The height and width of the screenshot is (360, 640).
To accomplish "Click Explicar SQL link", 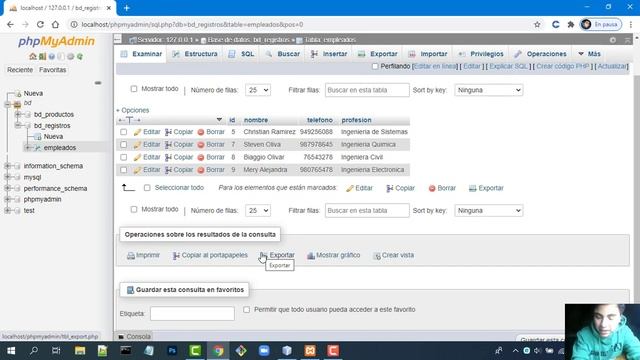I will (509, 66).
